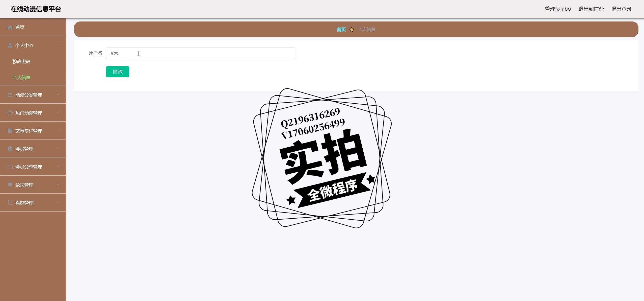Click the clipboard icon beside 会员管理

point(10,149)
